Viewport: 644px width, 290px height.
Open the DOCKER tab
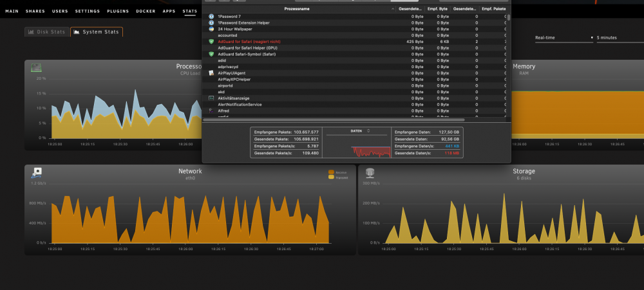pyautogui.click(x=146, y=11)
